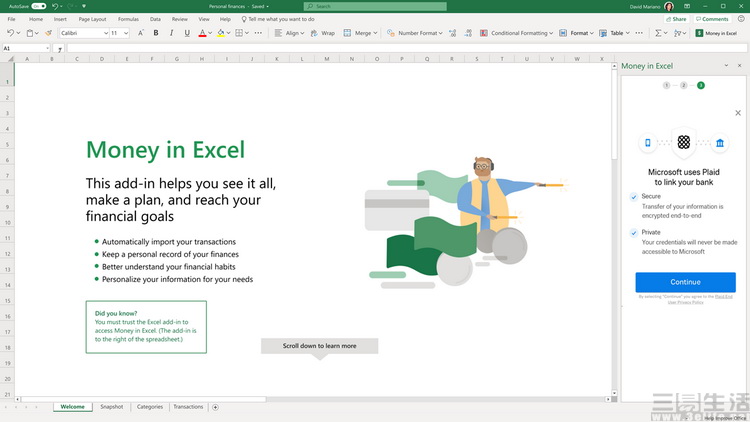
Task: Click David Mariano's profile picture
Action: coord(669,6)
